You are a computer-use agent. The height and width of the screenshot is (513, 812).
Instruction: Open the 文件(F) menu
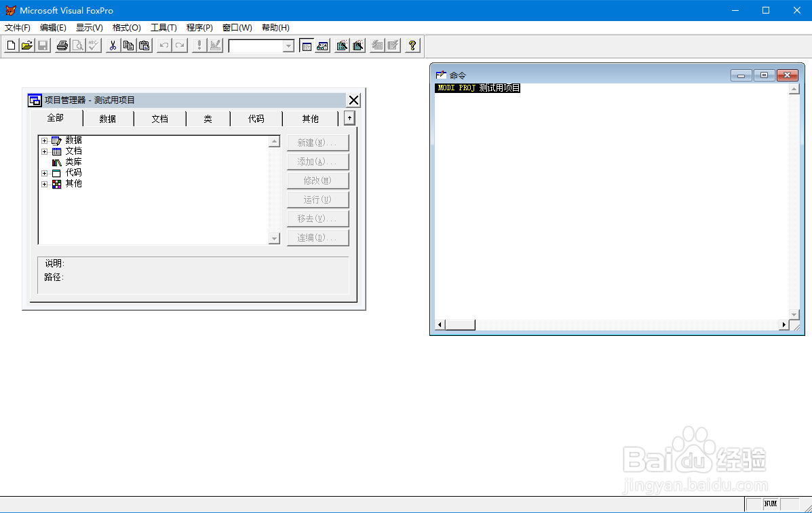coord(18,27)
